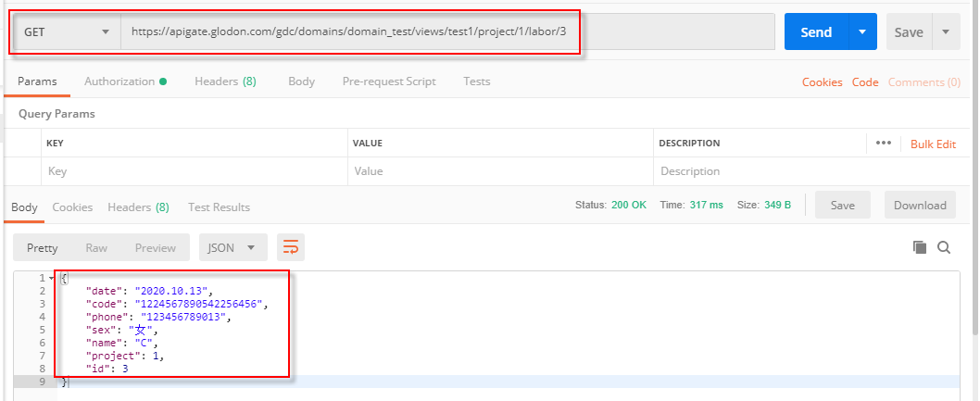980x401 pixels.
Task: Open the three-dots menu in params header
Action: [x=883, y=144]
